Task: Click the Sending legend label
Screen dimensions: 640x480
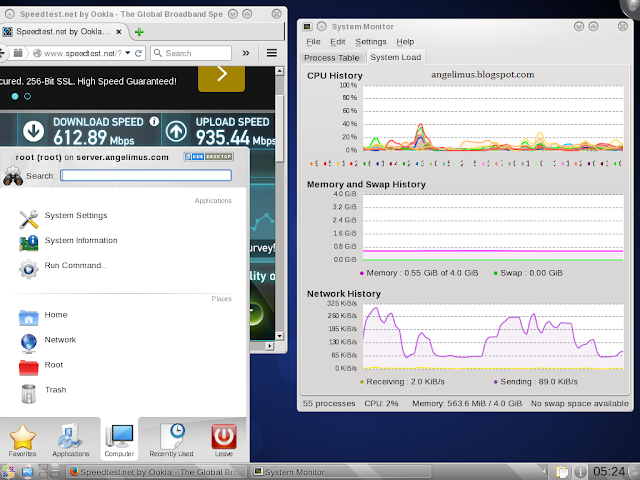Action: point(536,382)
